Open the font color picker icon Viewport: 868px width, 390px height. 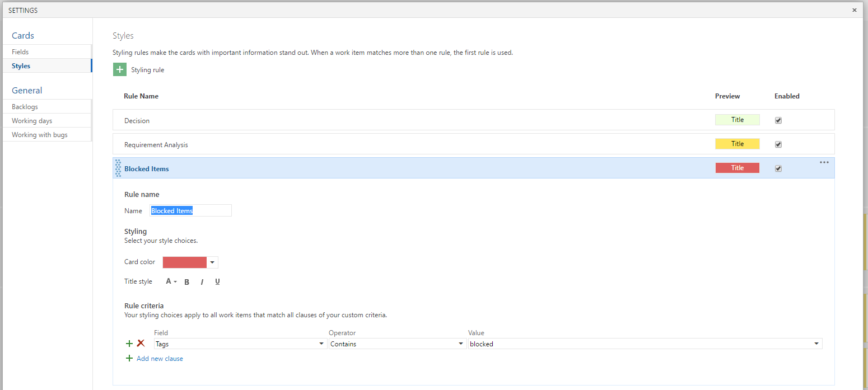[170, 281]
